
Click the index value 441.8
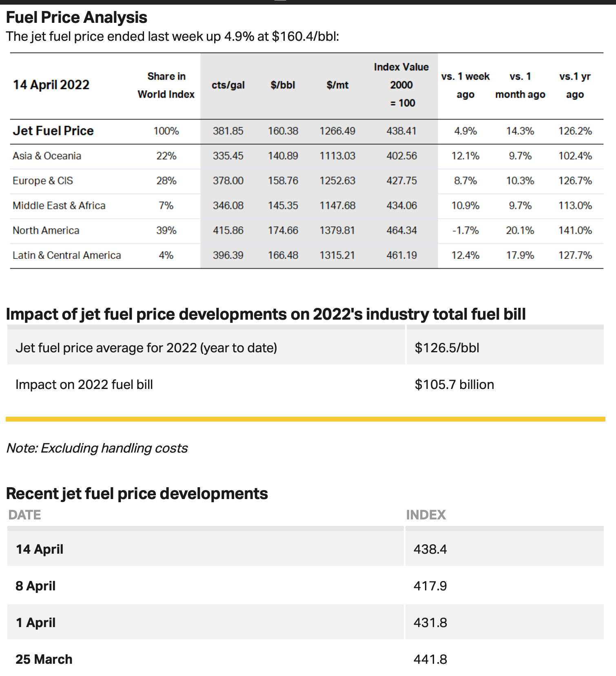point(430,659)
